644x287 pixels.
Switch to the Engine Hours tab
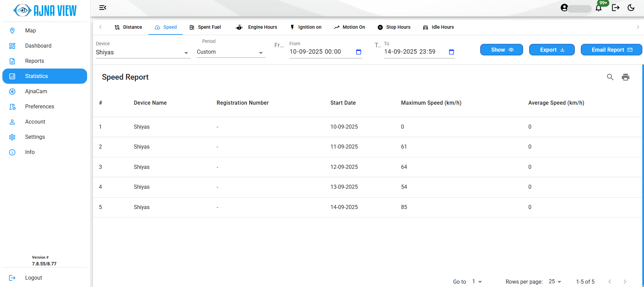click(x=257, y=27)
